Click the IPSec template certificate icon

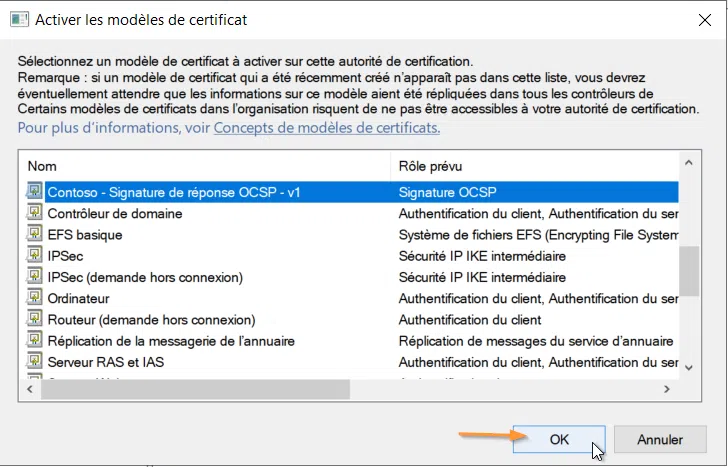point(35,256)
